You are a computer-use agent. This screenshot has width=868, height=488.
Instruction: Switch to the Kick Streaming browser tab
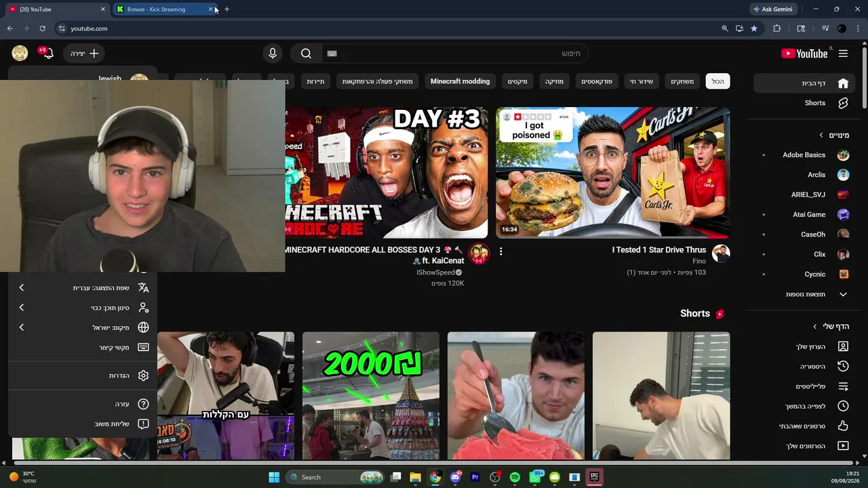click(x=163, y=9)
